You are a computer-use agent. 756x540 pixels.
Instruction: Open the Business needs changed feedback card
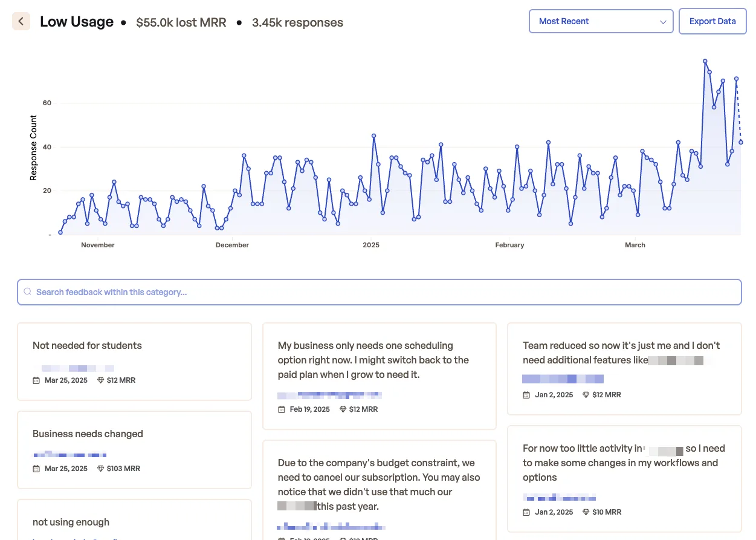134,450
